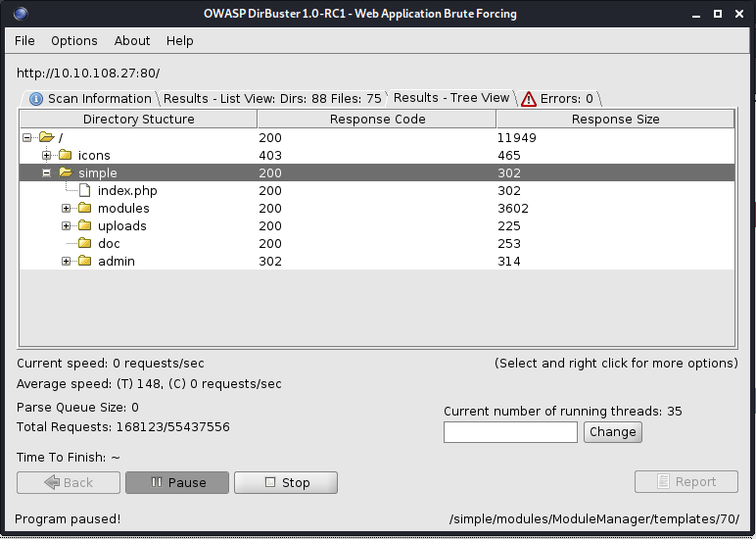
Task: Expand the modules directory node
Action: coord(67,209)
